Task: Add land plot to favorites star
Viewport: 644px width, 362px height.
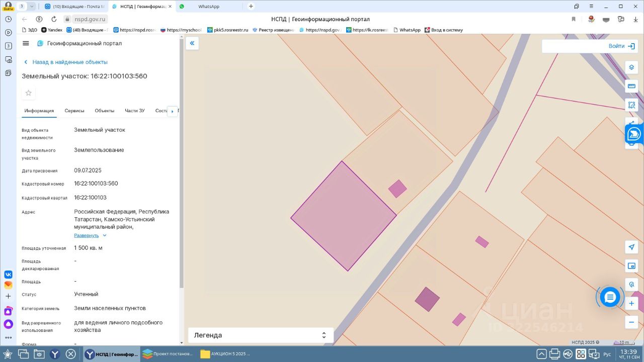Action: point(29,93)
